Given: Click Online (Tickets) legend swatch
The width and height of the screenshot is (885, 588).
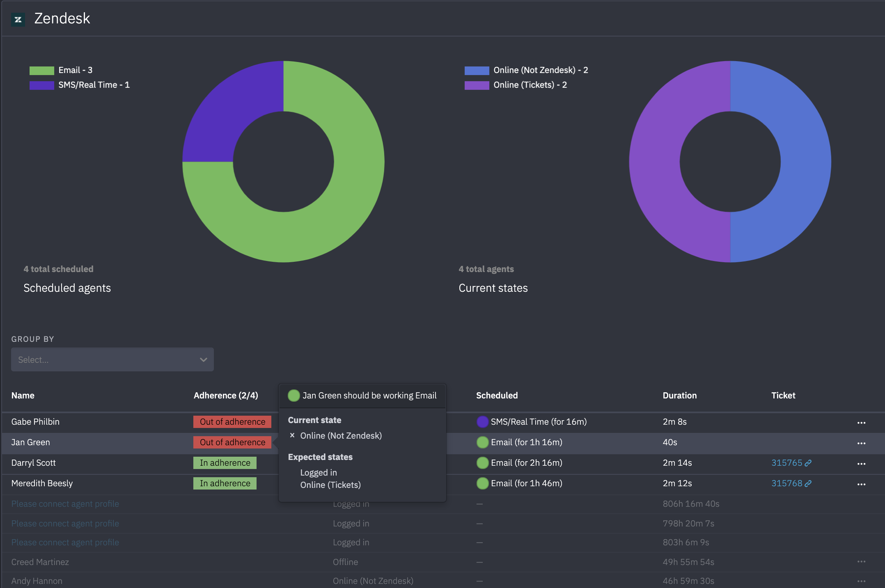Looking at the screenshot, I should 477,85.
